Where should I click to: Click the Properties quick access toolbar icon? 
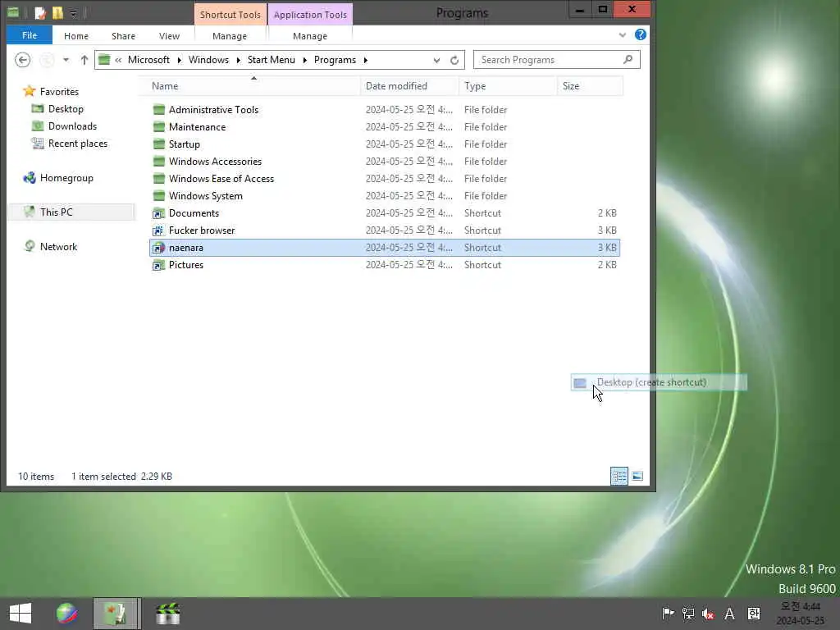40,12
